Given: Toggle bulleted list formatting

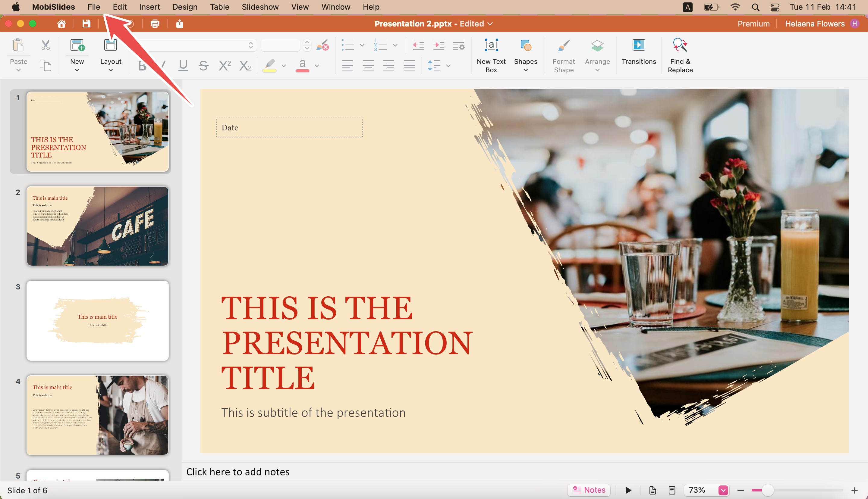Looking at the screenshot, I should (348, 45).
